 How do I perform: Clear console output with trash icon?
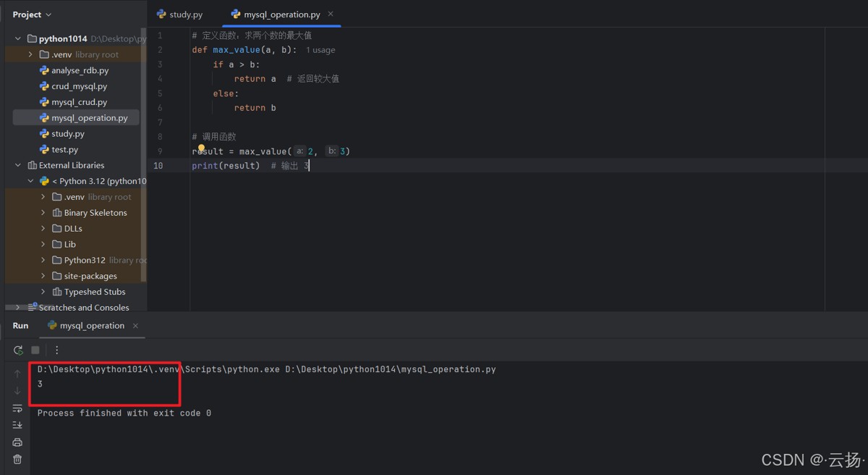coord(17,459)
